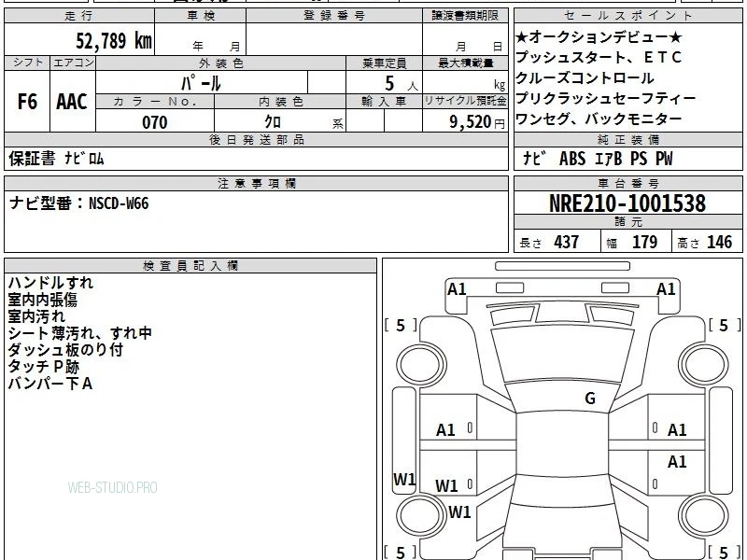Click the 車検 header cell
The image size is (747, 560).
coord(201,16)
